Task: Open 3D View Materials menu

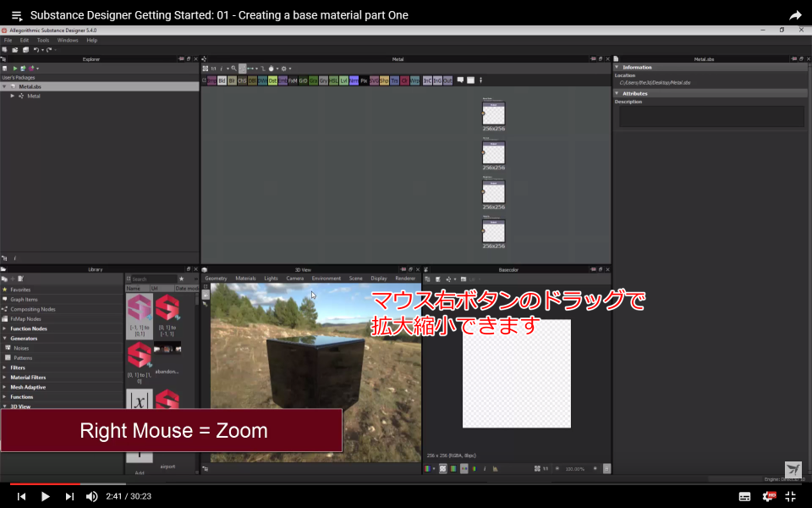Action: [x=245, y=279]
